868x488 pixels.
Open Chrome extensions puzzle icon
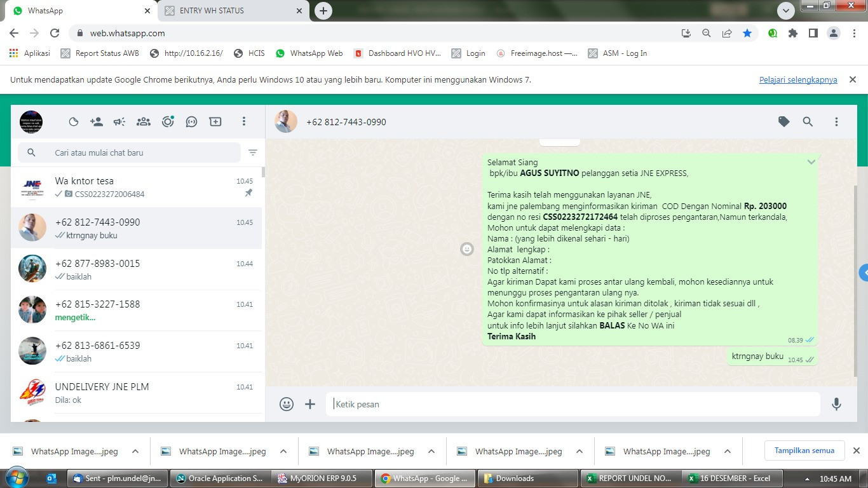coord(792,33)
